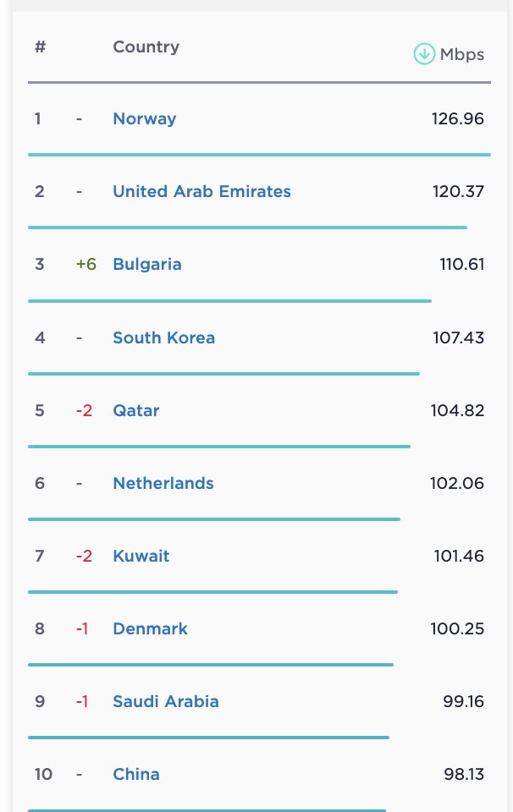
Task: Open the Netherlands country page
Action: coord(163,483)
